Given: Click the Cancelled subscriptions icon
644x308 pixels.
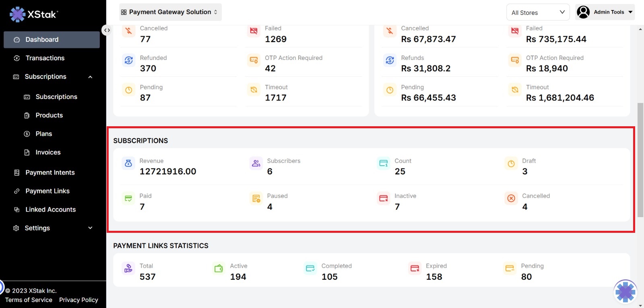Looking at the screenshot, I should 511,198.
